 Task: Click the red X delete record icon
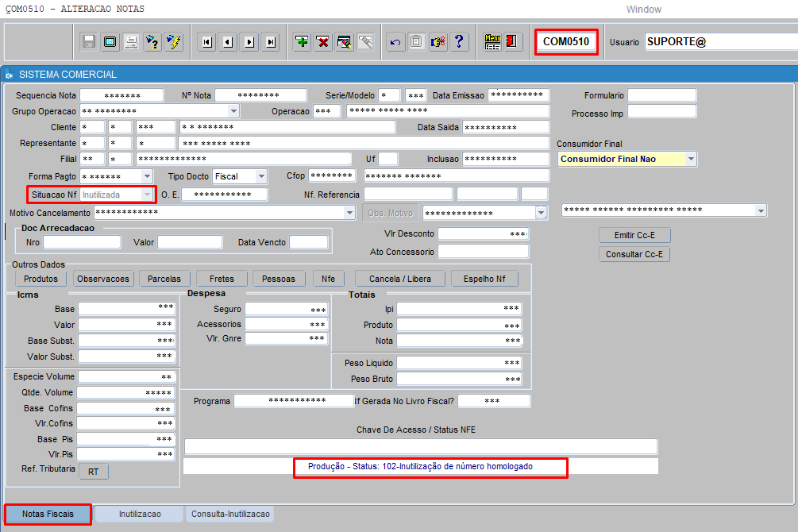click(323, 42)
